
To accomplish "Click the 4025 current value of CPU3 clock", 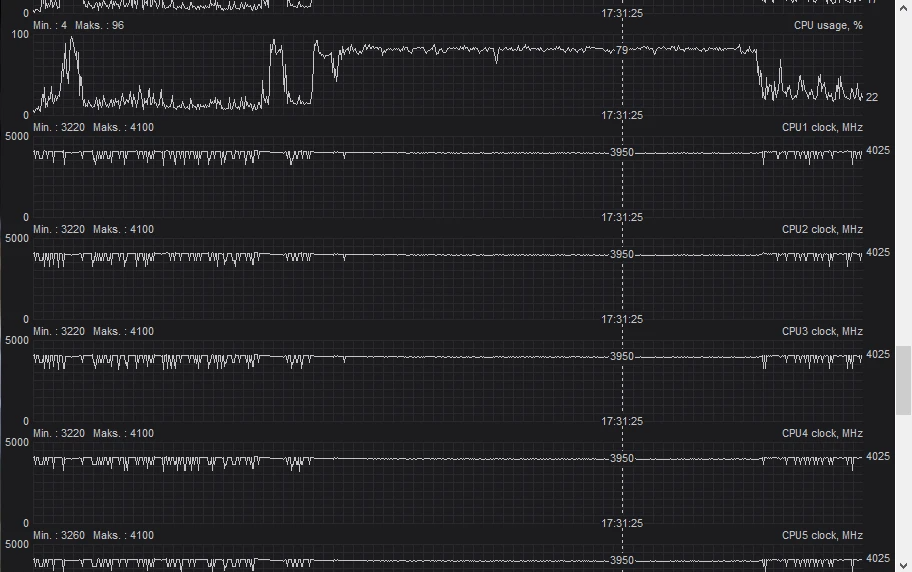I will (878, 354).
